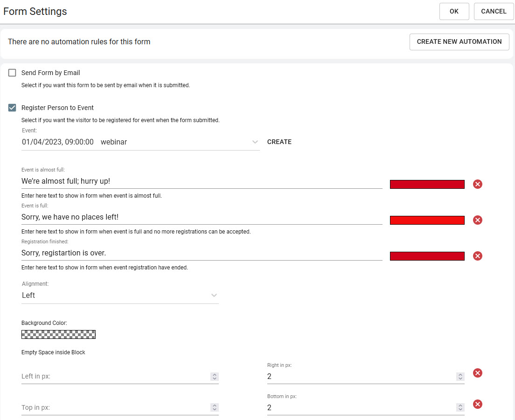Click the 'Sorry, registartion is over.' text field
Screen dimensions: 515x420
pyautogui.click(x=202, y=253)
